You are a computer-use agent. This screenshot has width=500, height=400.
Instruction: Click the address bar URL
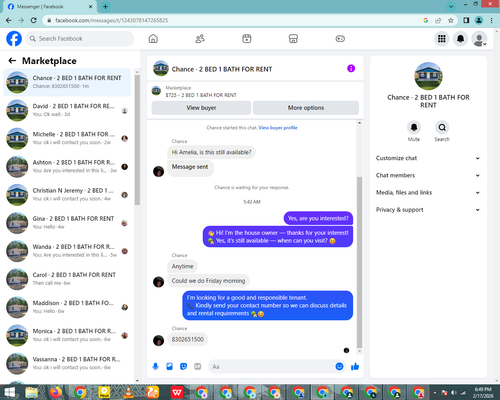tap(112, 20)
